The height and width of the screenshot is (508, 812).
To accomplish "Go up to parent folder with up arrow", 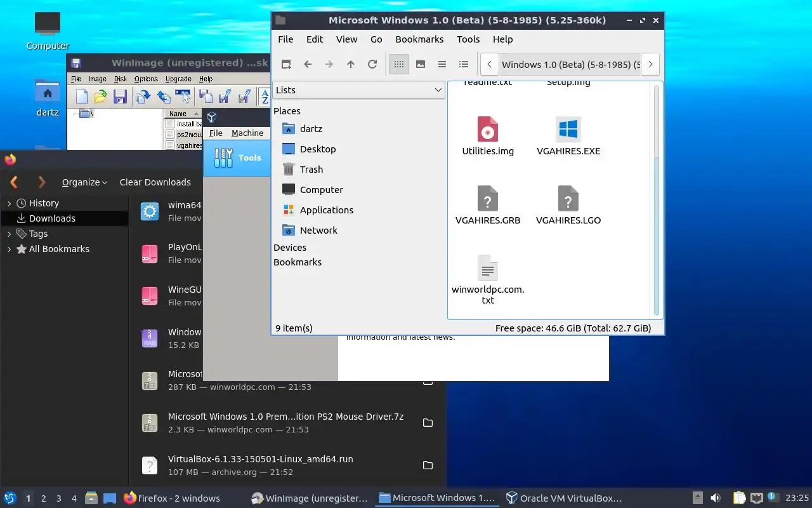I will point(351,64).
